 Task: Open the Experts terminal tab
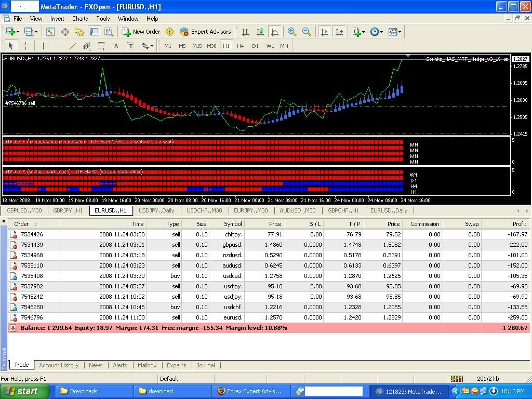(x=177, y=365)
